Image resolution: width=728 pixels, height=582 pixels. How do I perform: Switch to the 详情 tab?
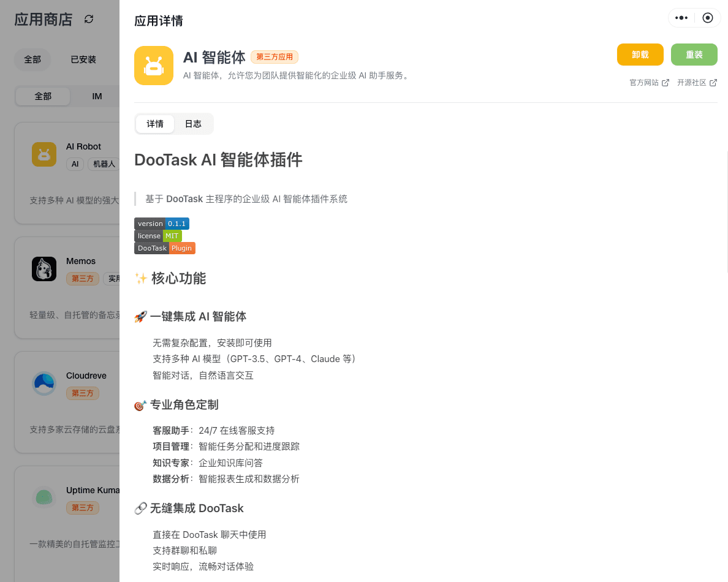click(x=155, y=124)
